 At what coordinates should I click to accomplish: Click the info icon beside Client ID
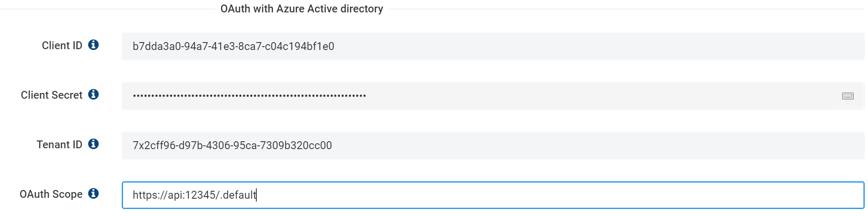coord(94,45)
